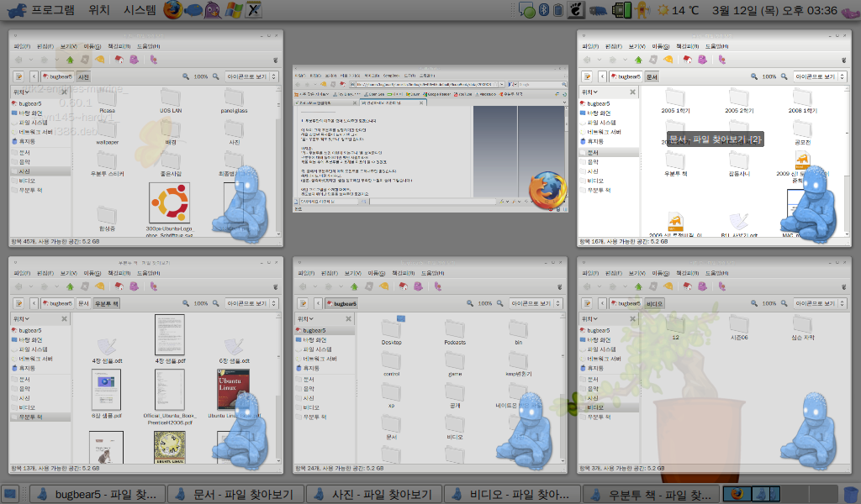
Task: Click the Home icon in 우분투 책 window toolbar
Action: (x=119, y=286)
